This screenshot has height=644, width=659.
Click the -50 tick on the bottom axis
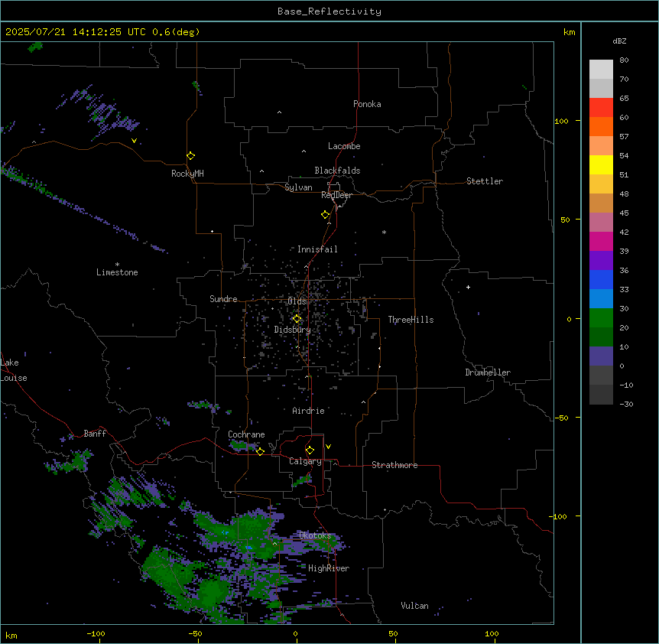point(195,633)
